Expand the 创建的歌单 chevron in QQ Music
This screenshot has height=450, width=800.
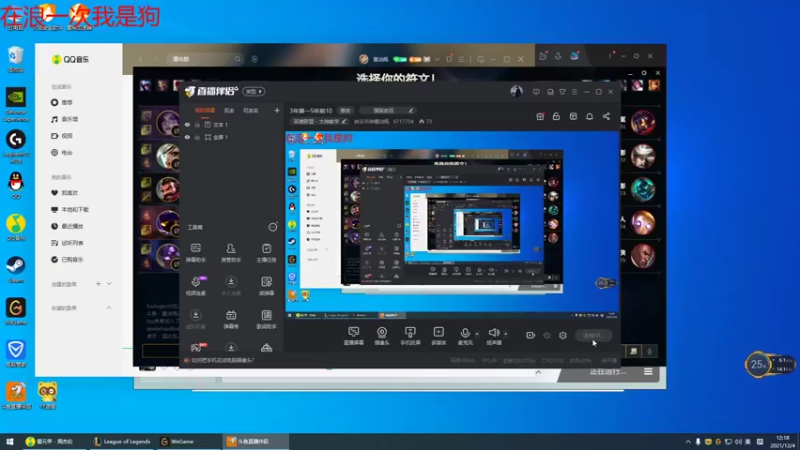(x=109, y=284)
